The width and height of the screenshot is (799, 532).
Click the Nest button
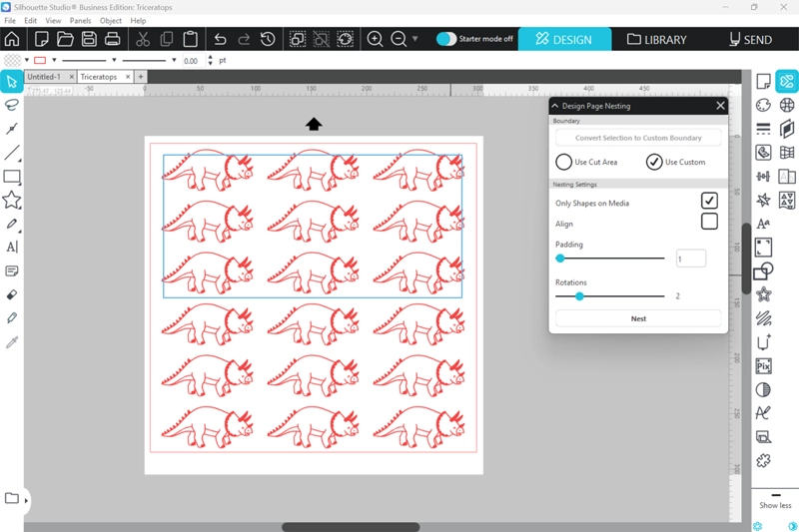pos(638,318)
